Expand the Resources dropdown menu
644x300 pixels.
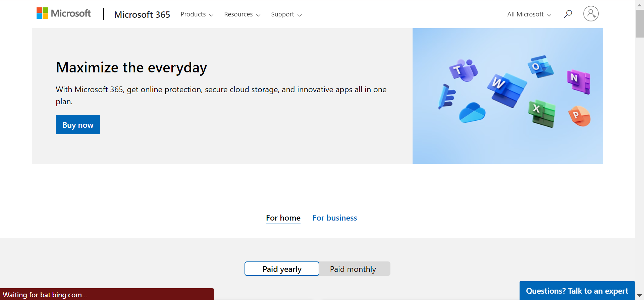pyautogui.click(x=242, y=14)
